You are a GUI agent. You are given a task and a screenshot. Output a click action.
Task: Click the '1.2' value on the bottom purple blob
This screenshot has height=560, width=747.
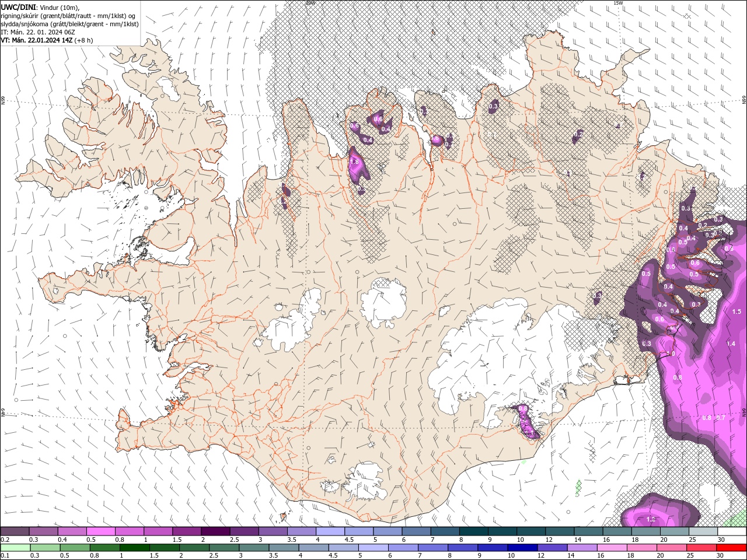point(651,519)
